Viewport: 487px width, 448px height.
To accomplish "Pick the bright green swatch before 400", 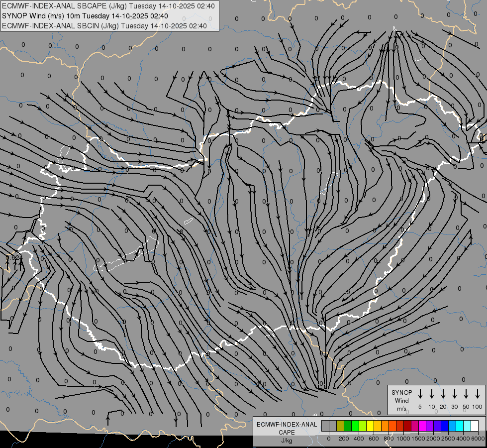I will tap(355, 426).
